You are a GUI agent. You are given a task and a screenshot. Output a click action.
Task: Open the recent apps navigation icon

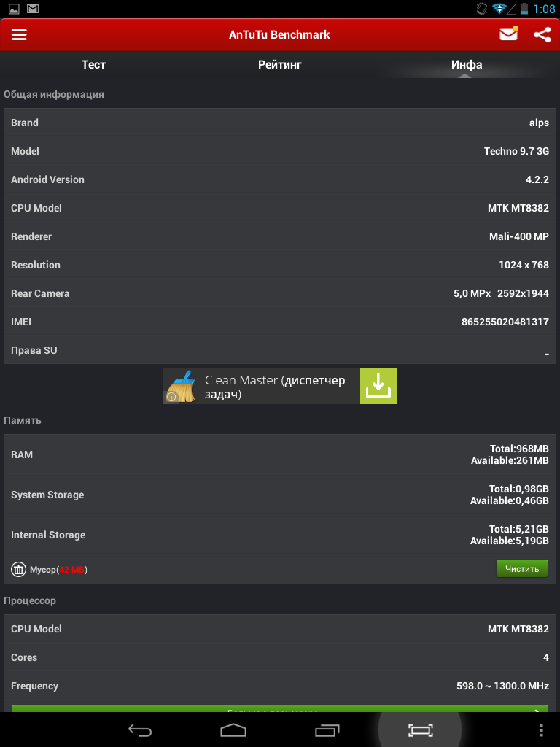pyautogui.click(x=327, y=729)
